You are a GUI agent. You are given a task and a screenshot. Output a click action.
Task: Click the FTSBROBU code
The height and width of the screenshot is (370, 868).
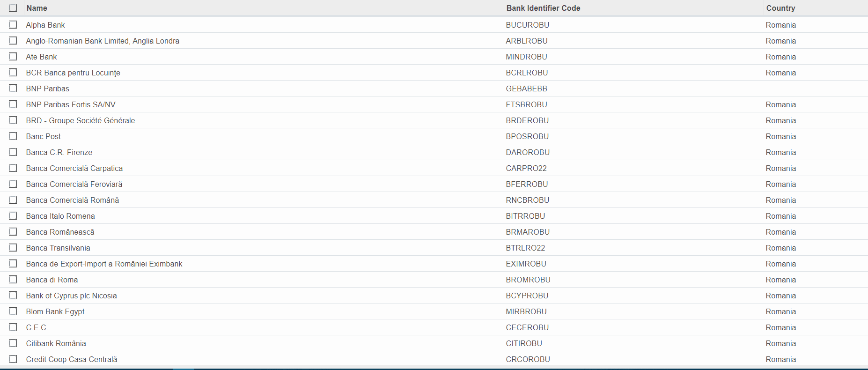[x=527, y=104]
